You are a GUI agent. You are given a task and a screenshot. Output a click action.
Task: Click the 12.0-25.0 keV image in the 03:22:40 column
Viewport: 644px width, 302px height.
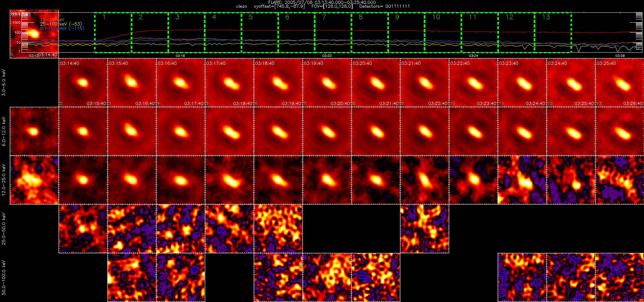[x=473, y=180]
